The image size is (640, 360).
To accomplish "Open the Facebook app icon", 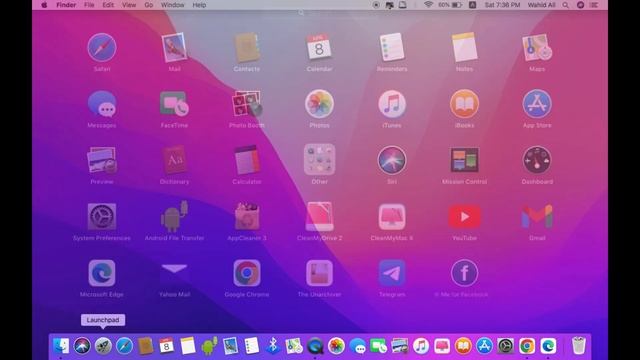I will (464, 273).
